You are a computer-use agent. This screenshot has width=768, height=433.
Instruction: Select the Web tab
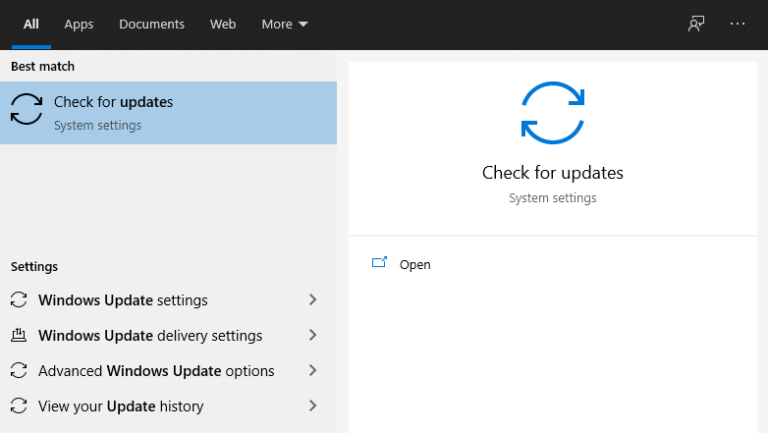[x=223, y=24]
